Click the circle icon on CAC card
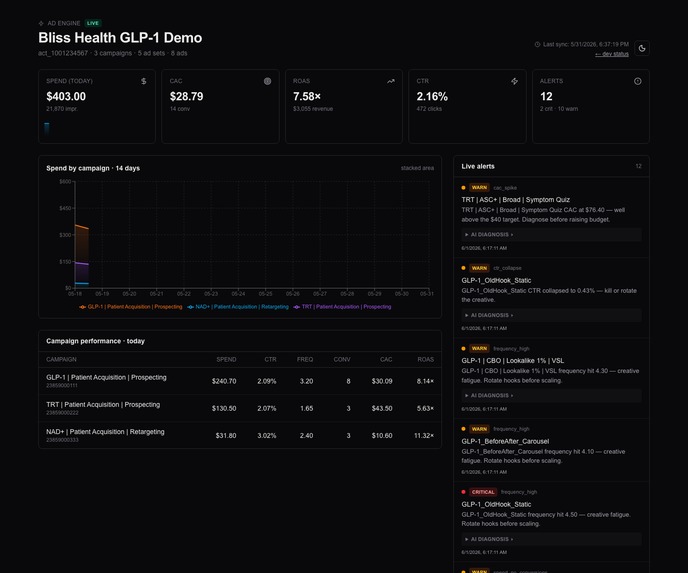The width and height of the screenshot is (688, 573). point(267,81)
